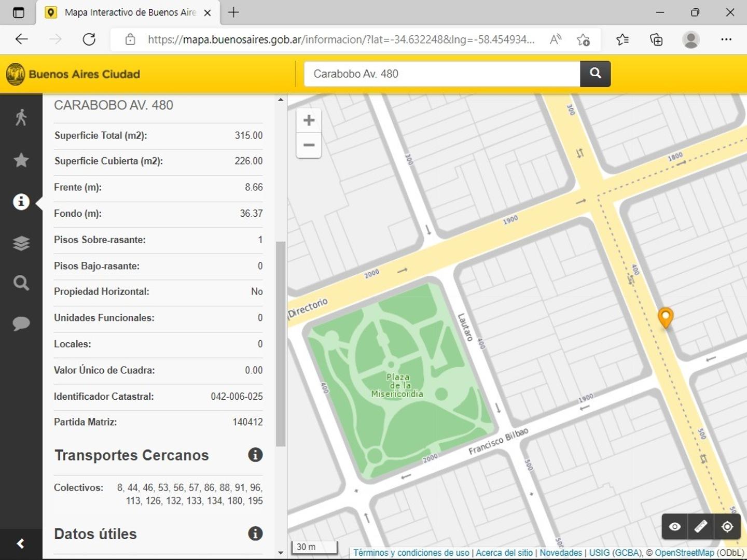Viewport: 747px width, 560px height.
Task: Click the Lautaro street label
Action: [465, 327]
